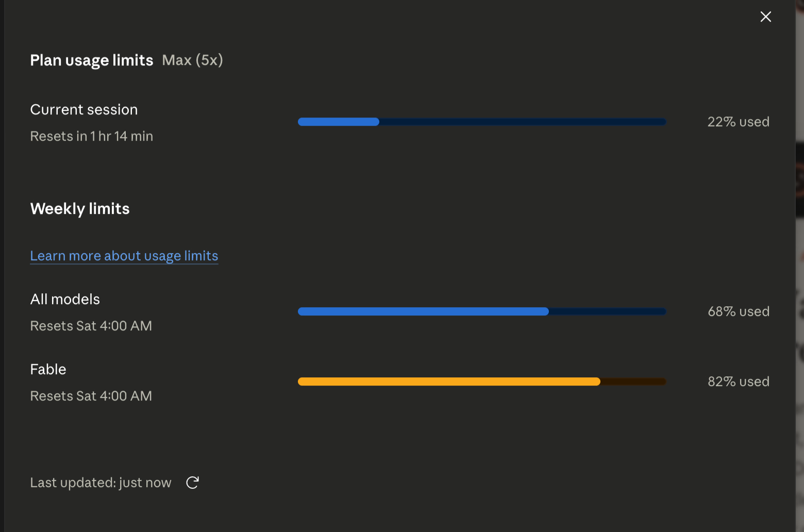The image size is (804, 532).
Task: Click the 22% used indicator
Action: coord(739,122)
